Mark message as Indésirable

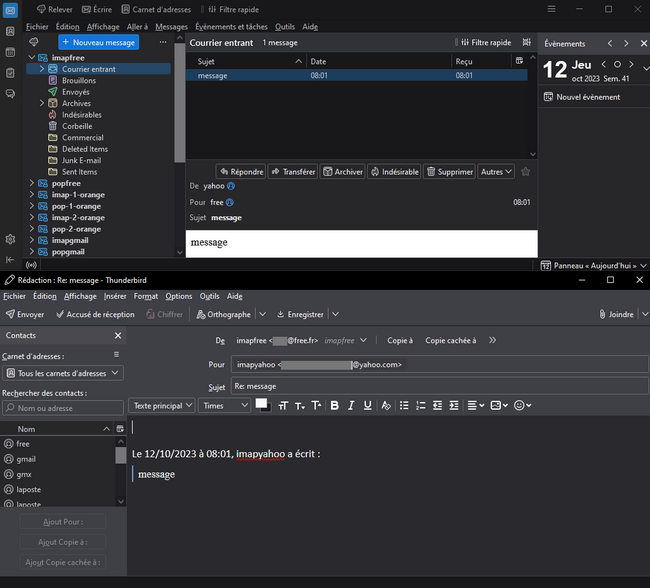point(394,172)
